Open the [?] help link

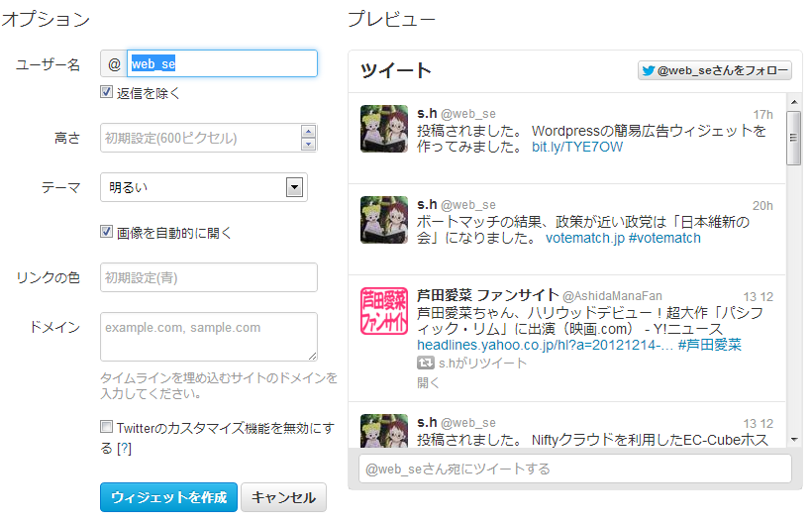(x=124, y=448)
